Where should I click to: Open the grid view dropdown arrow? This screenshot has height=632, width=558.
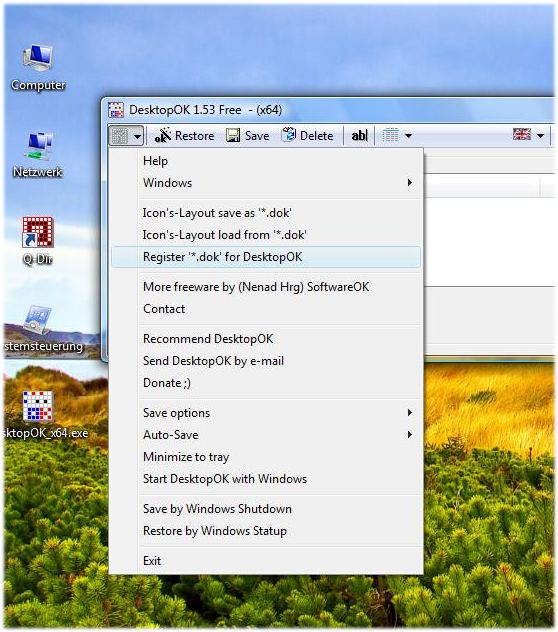408,136
